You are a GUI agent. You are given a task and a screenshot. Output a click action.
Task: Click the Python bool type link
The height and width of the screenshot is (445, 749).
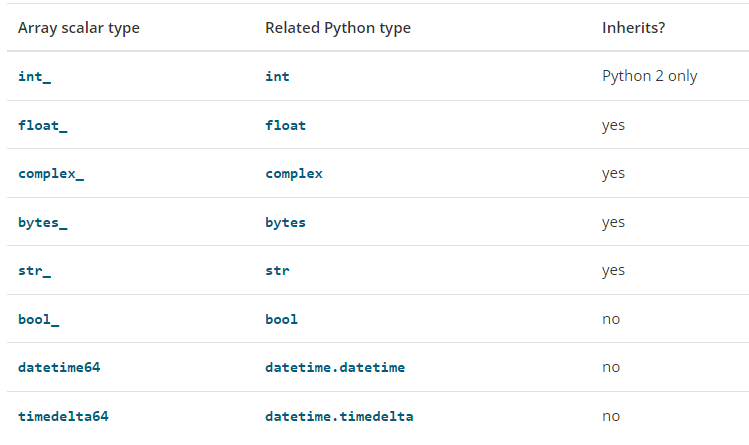tap(281, 319)
